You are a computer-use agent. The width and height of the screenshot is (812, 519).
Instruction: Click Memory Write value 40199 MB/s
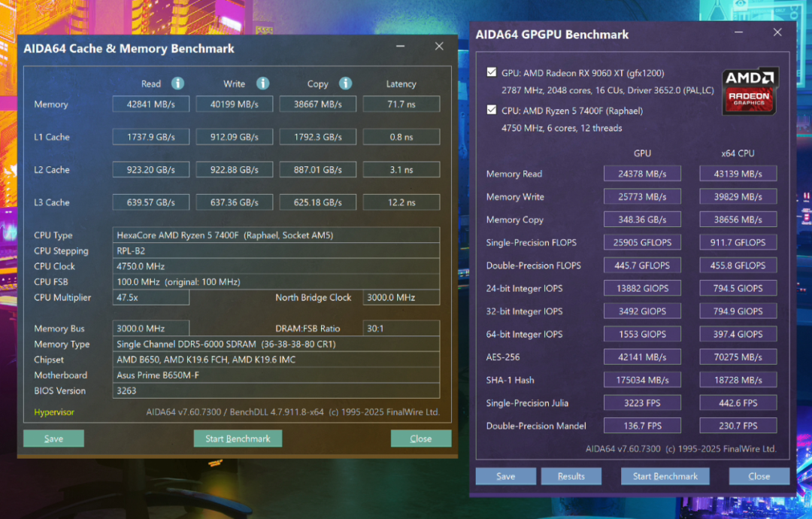(234, 104)
